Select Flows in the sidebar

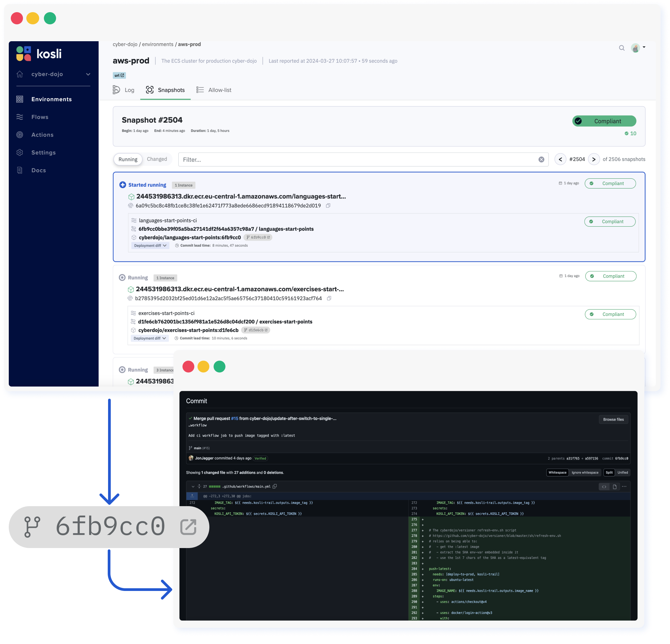coord(40,117)
